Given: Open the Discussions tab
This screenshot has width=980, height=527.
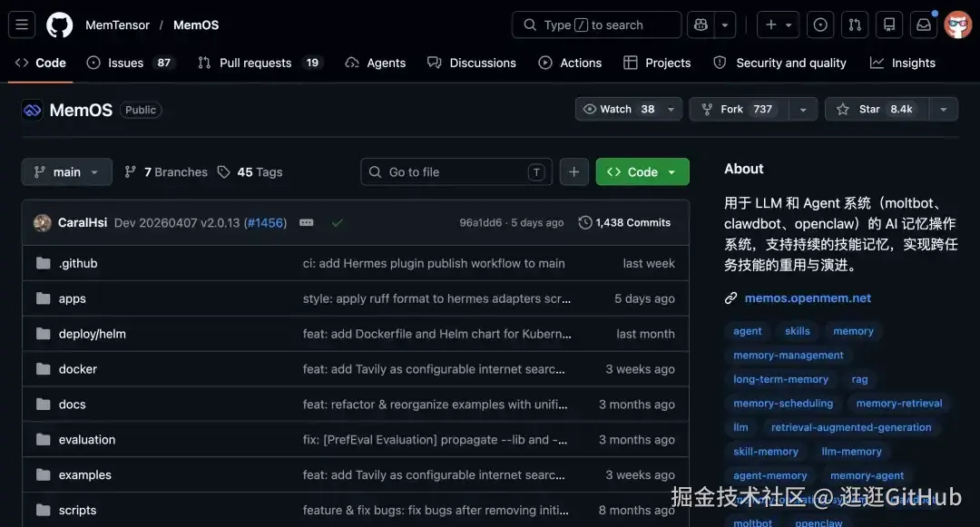Looking at the screenshot, I should 472,63.
